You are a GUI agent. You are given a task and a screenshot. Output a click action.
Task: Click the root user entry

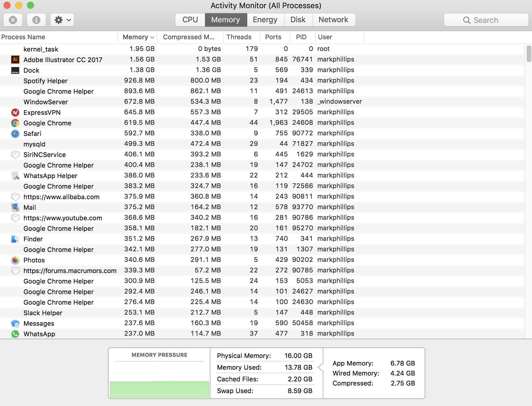(323, 49)
